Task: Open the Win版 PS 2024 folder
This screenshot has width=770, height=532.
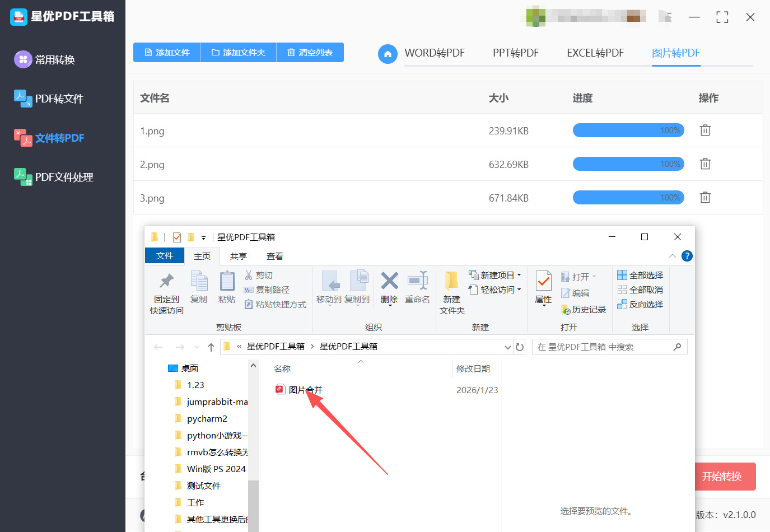Action: point(211,469)
